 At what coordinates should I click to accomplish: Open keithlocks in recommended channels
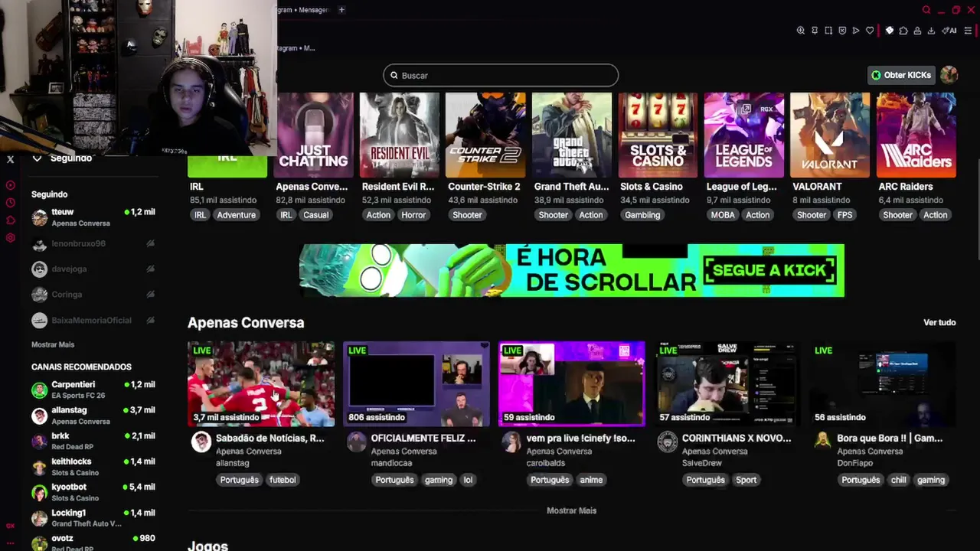tap(93, 467)
